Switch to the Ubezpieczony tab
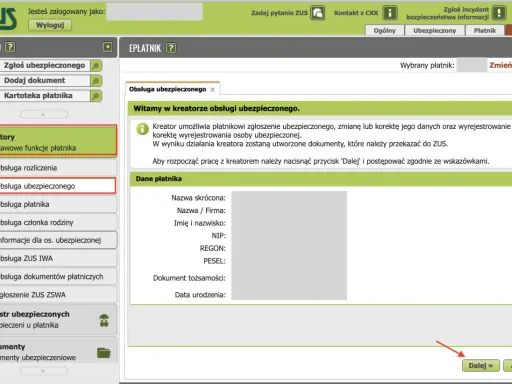The height and width of the screenshot is (384, 512). pos(435,30)
